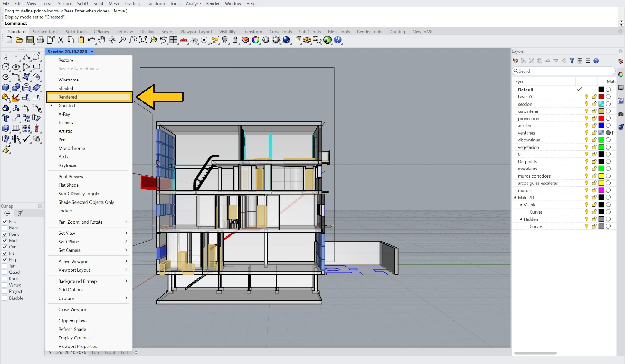Click the lock icon in Standard toolbar
The width and height of the screenshot is (625, 364).
coord(235,40)
